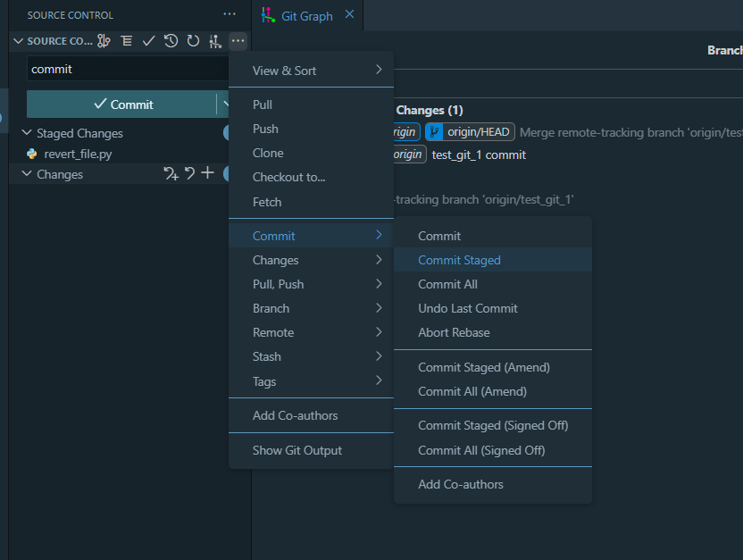The height and width of the screenshot is (560, 743).
Task: Expand the Stash submenu
Action: click(x=379, y=356)
